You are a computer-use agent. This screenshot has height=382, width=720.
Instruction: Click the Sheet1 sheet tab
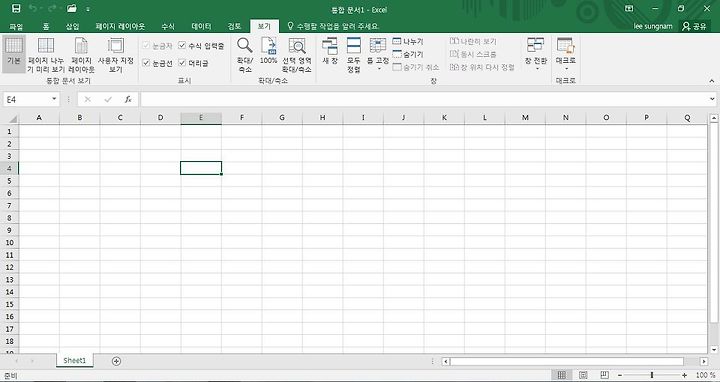coord(75,360)
